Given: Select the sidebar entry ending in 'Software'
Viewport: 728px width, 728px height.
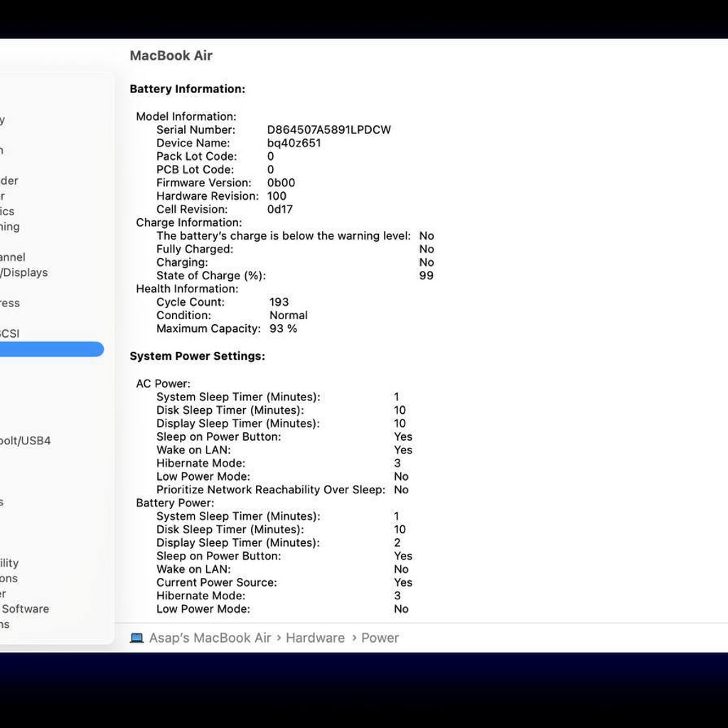Looking at the screenshot, I should pos(25,609).
